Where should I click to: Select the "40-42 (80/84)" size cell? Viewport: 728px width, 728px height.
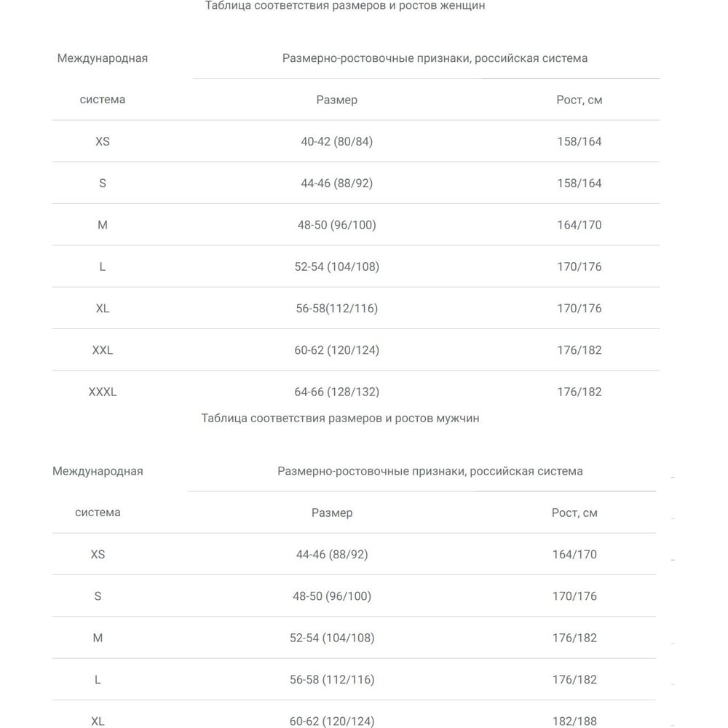click(336, 141)
